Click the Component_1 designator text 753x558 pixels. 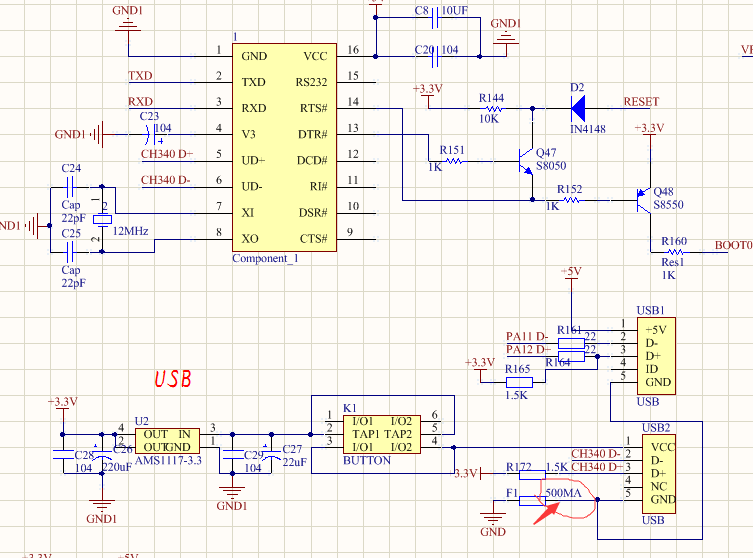[x=265, y=258]
